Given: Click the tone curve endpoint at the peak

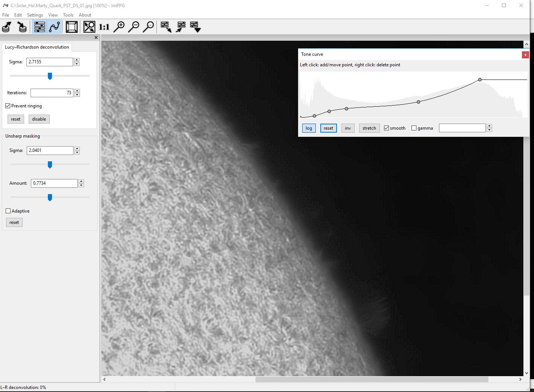Looking at the screenshot, I should tap(480, 80).
